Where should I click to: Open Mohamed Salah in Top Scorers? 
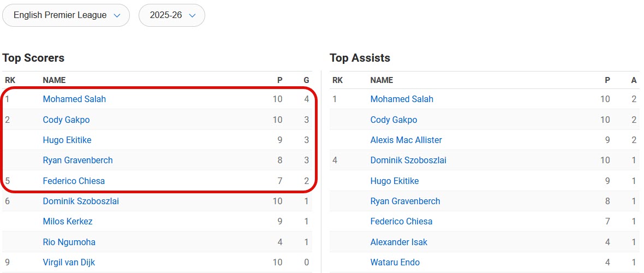point(74,99)
